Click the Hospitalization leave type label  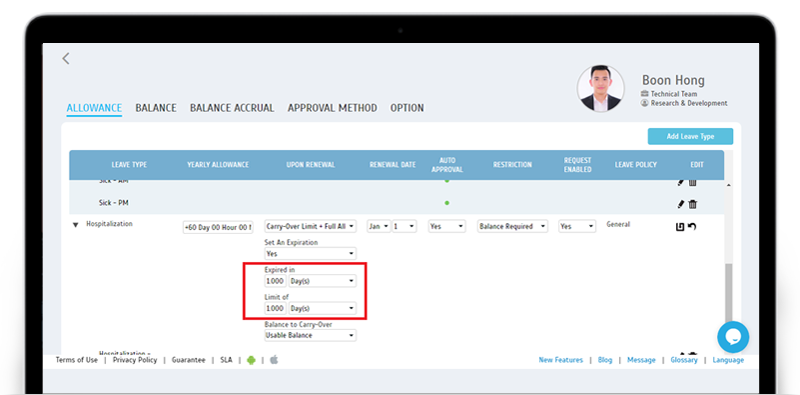click(x=109, y=224)
